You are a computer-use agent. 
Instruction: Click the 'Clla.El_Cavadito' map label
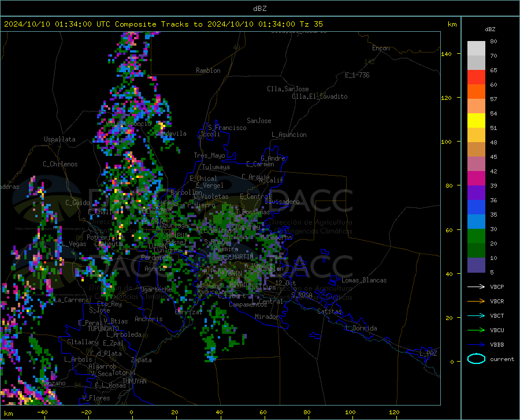coord(320,96)
